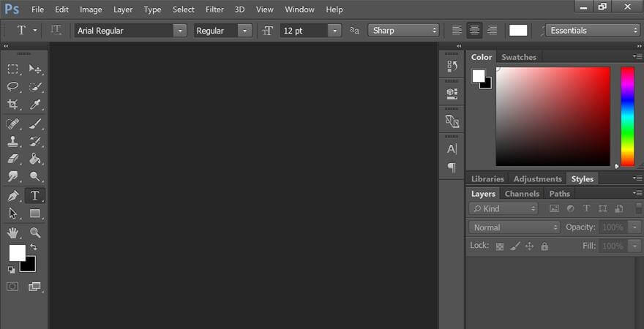
Task: Open the Window menu
Action: pyautogui.click(x=300, y=9)
